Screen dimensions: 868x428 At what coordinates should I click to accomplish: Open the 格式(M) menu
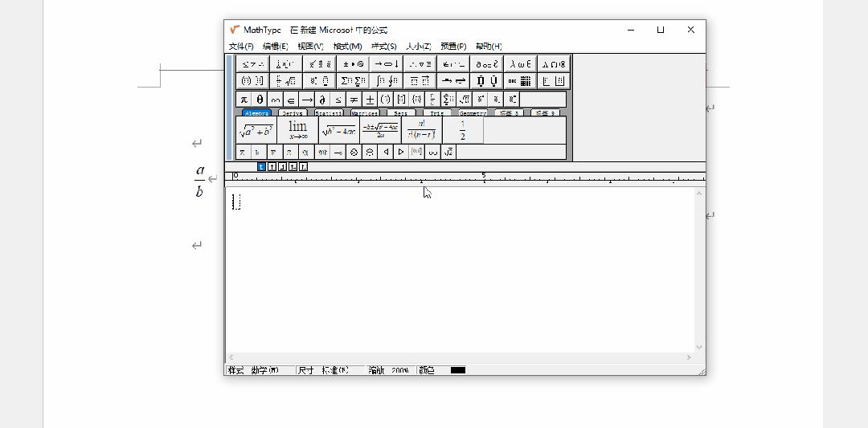pos(347,47)
